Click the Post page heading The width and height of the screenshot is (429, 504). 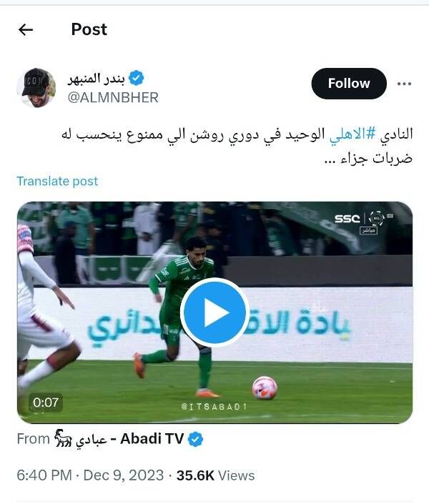point(89,29)
